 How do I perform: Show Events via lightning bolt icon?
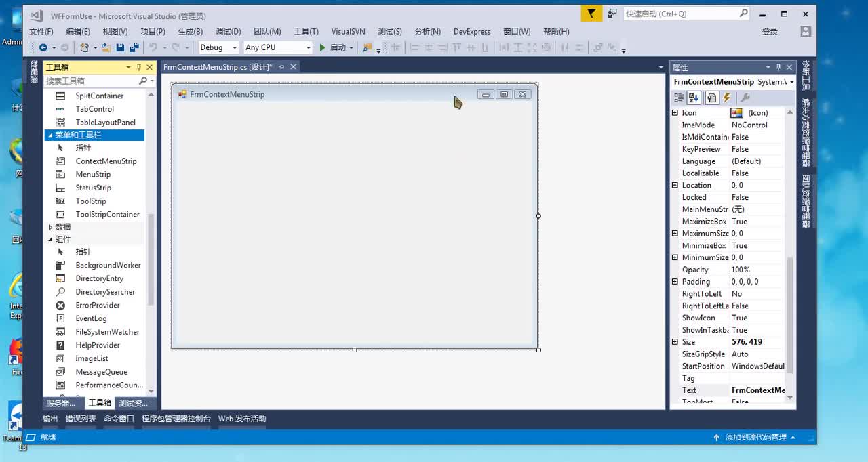coord(727,98)
